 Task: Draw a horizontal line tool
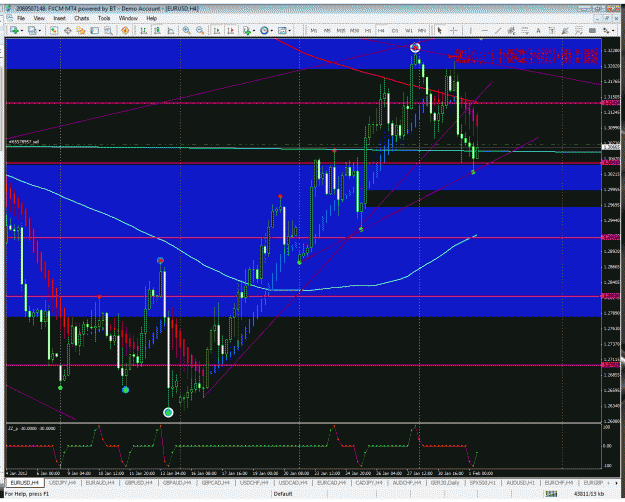pos(484,30)
